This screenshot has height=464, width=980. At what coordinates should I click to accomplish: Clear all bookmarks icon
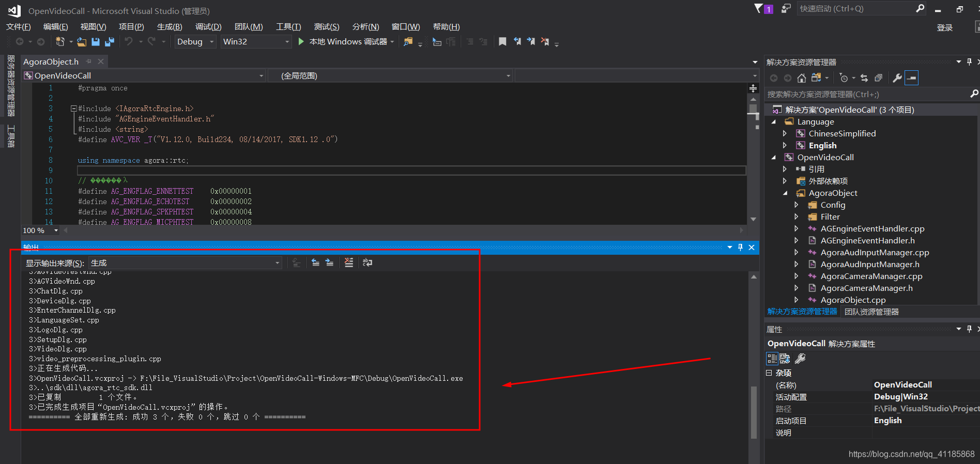pos(545,41)
